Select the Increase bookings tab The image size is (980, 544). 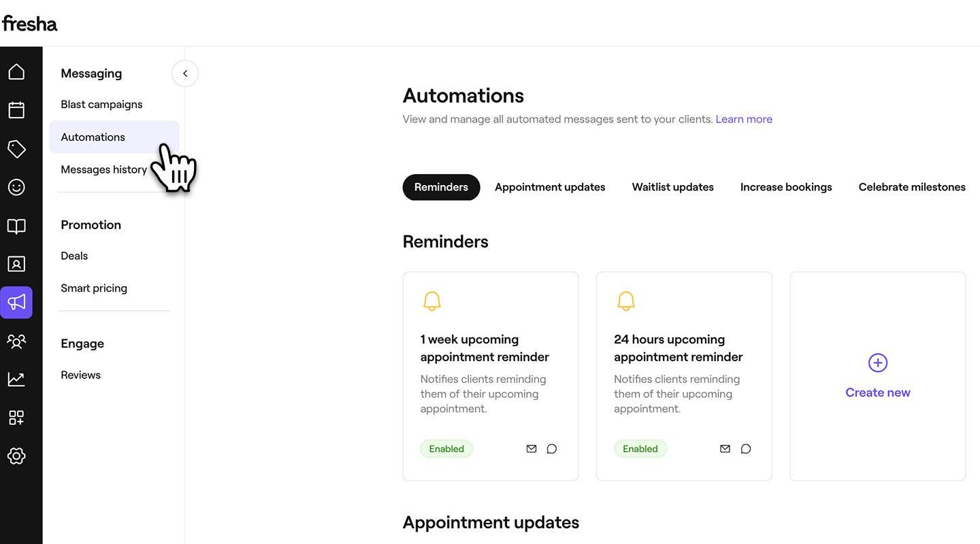pyautogui.click(x=786, y=187)
